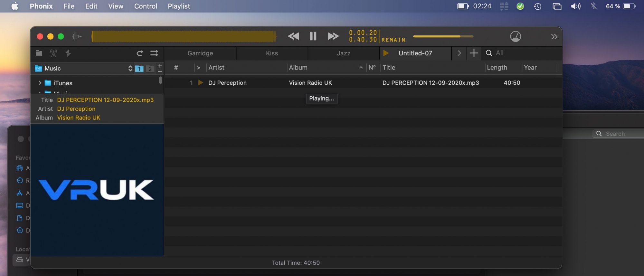Open the Control menu
The image size is (644, 276).
pos(146,6)
